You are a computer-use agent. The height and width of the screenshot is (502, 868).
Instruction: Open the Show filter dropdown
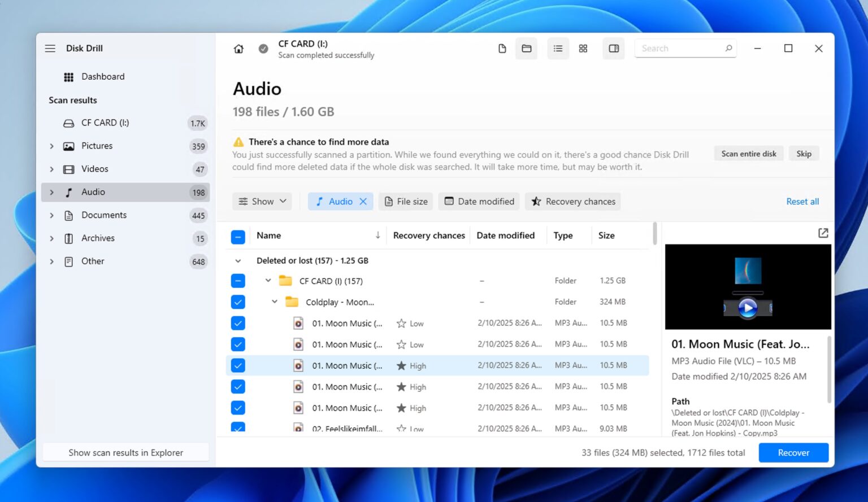click(262, 201)
